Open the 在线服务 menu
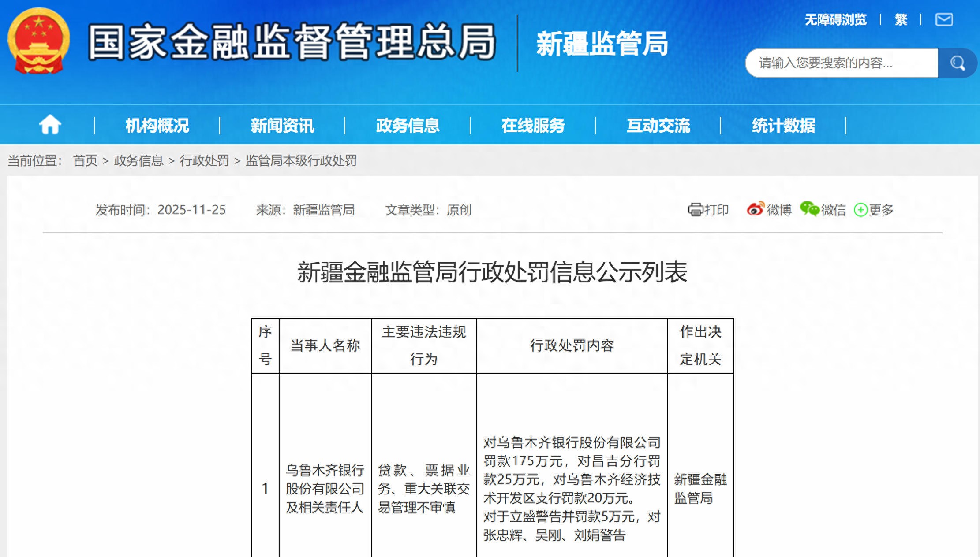Viewport: 980px width, 557px height. [533, 126]
